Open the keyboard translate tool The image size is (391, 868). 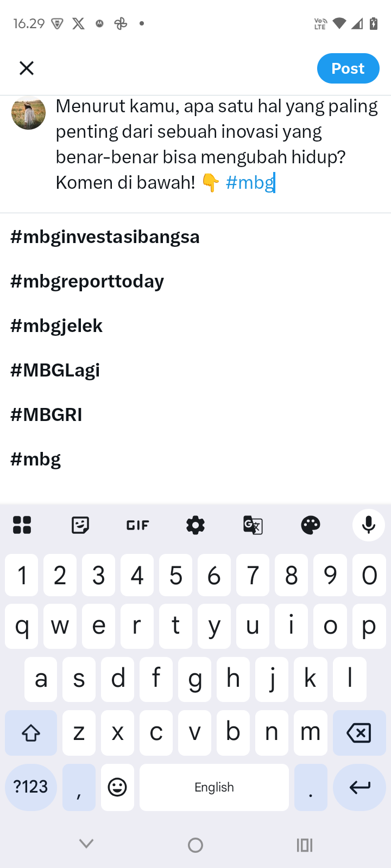(253, 525)
